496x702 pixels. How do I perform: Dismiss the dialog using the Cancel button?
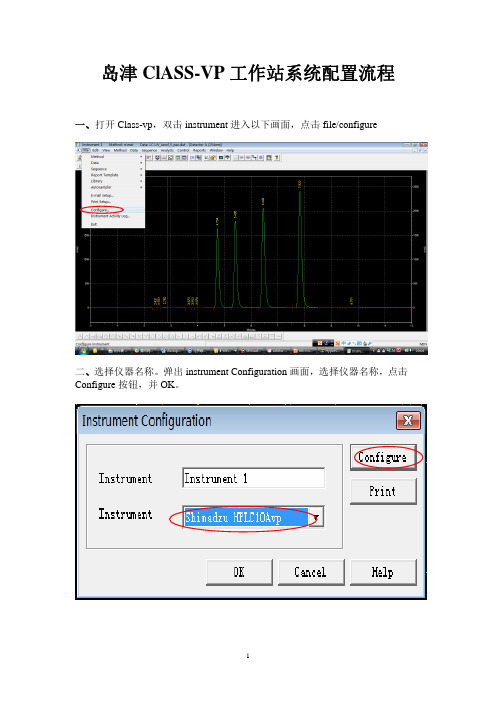[311, 572]
